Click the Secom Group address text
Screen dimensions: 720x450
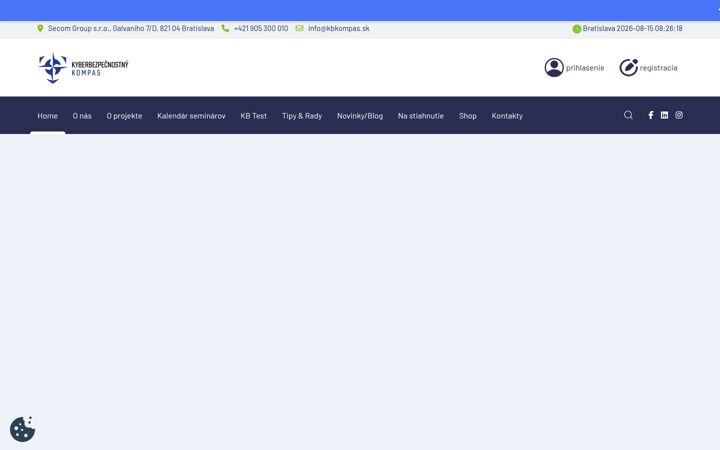tap(131, 28)
